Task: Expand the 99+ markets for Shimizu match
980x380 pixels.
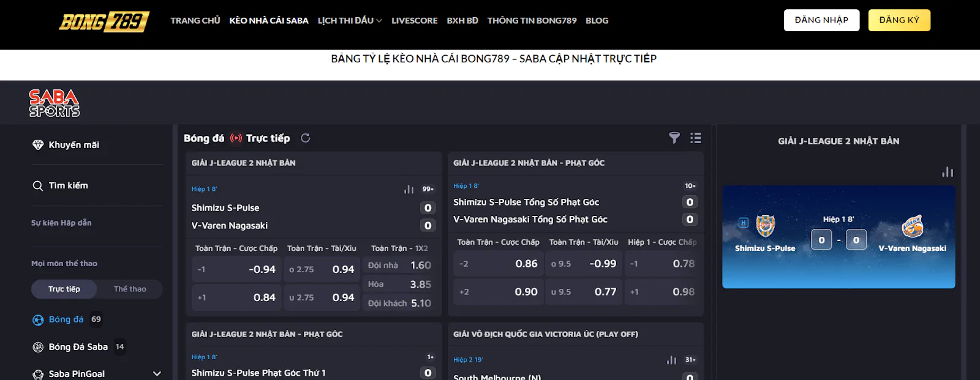Action: (428, 189)
